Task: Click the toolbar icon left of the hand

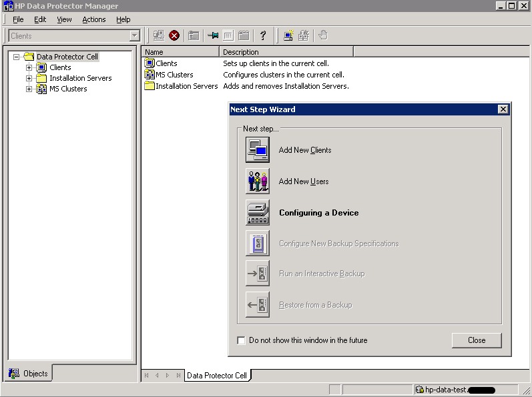Action: [304, 35]
